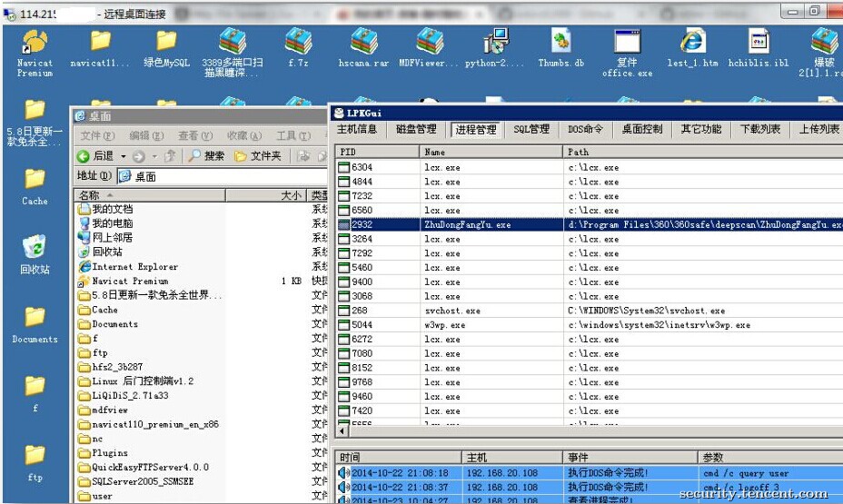Click the forward arrow in Explorer toolbar
Screen dimensions: 843x504
139,156
